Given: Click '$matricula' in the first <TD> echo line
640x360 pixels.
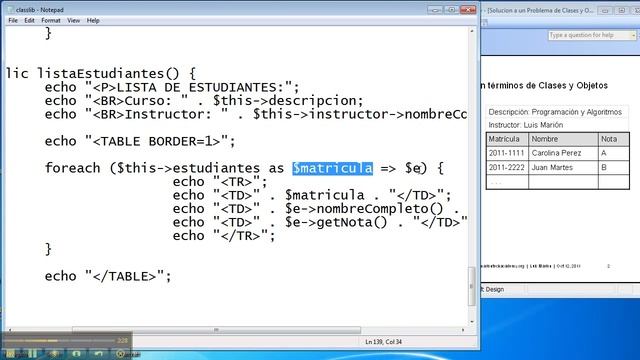Looking at the screenshot, I should 324,195.
